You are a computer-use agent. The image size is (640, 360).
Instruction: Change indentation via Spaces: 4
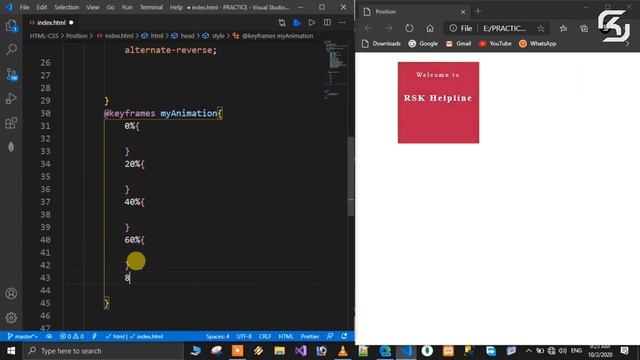pos(218,336)
